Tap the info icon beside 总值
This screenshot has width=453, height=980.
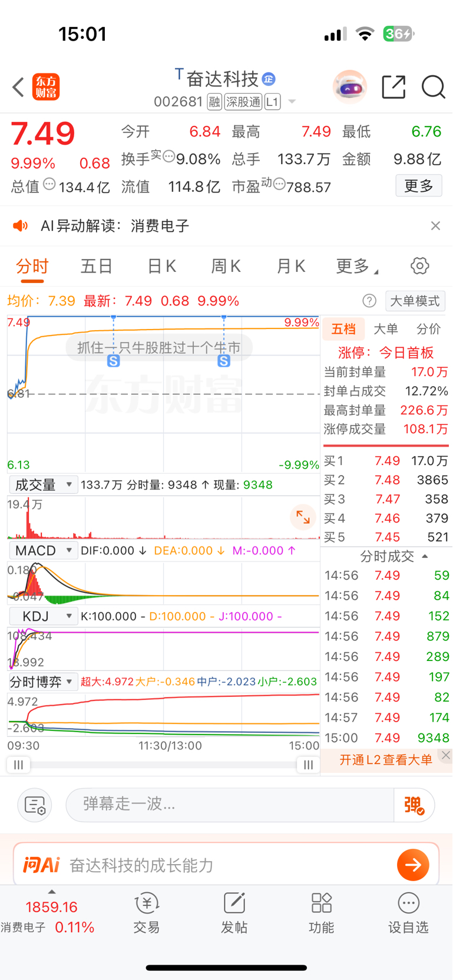pos(49,184)
